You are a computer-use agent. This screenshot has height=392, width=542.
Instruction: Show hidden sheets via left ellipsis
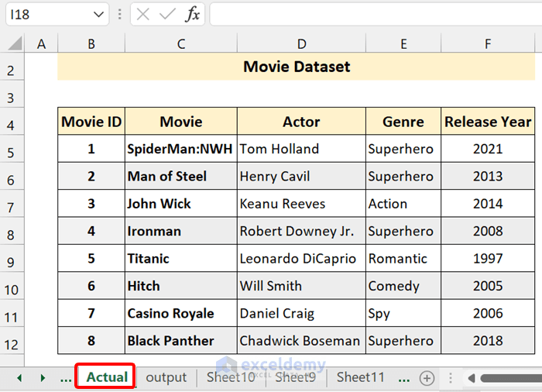coord(66,380)
